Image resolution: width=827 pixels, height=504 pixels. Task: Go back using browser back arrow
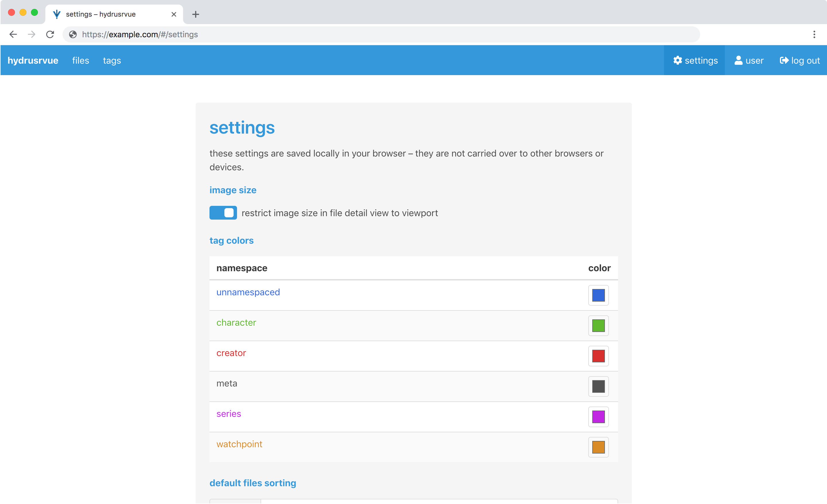(13, 34)
